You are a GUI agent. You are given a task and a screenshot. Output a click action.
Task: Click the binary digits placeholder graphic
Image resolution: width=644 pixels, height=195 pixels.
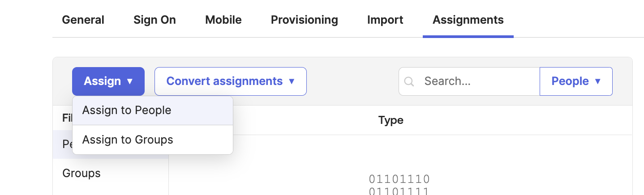click(399, 184)
